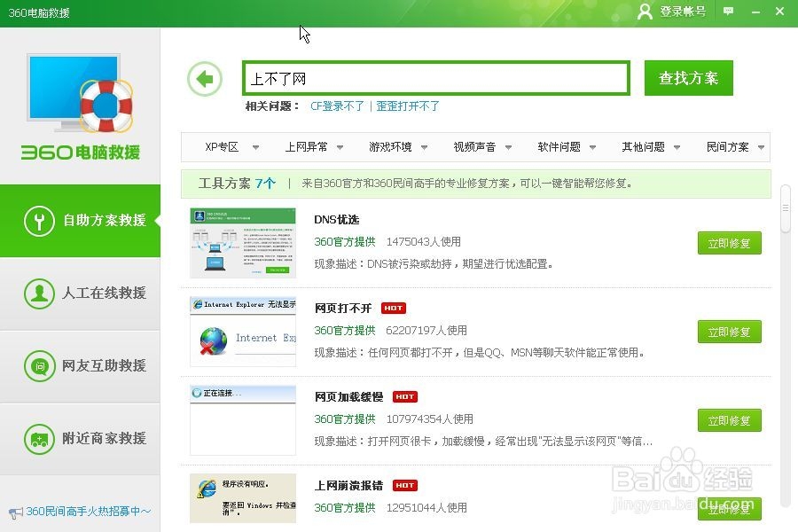798x532 pixels.
Task: Click the DNS优选 solution title
Action: click(x=336, y=219)
